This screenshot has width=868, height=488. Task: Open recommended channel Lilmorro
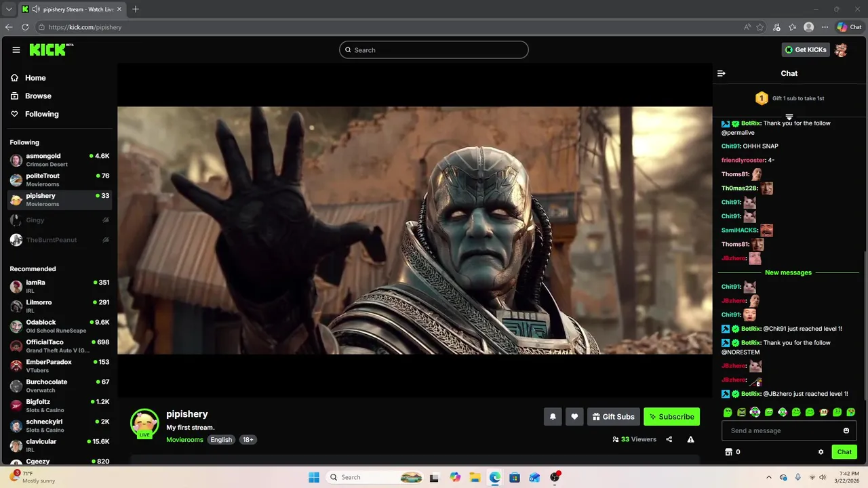(x=59, y=306)
